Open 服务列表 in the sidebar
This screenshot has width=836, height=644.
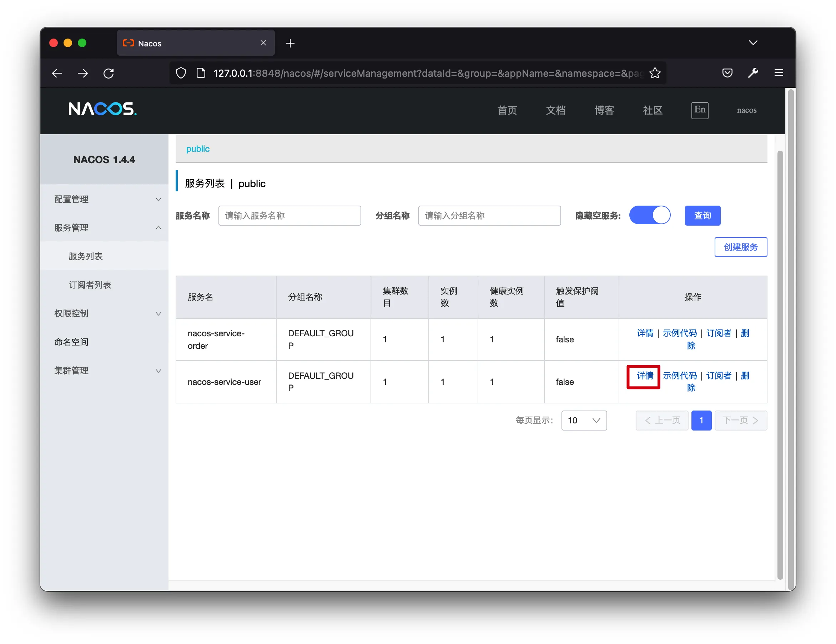coord(104,256)
